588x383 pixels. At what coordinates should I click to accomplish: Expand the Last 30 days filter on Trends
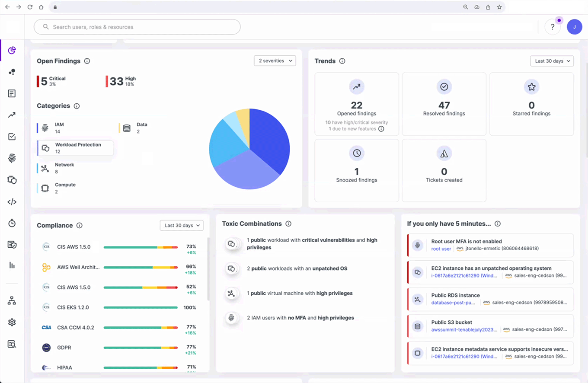552,61
